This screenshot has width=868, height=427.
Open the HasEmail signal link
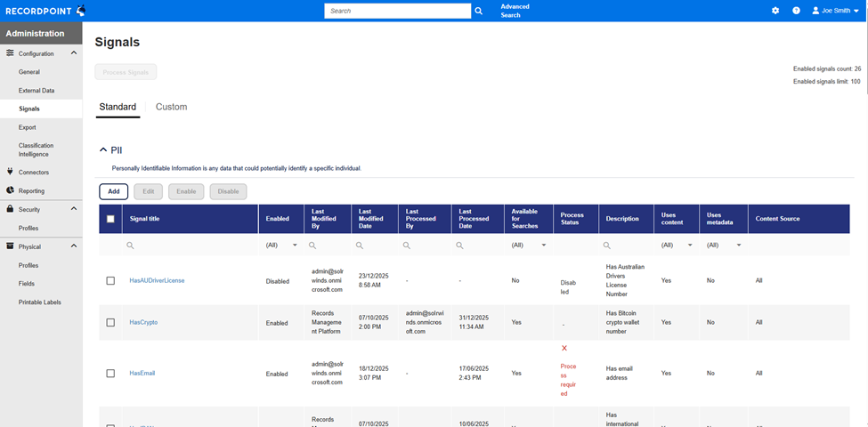pyautogui.click(x=142, y=374)
